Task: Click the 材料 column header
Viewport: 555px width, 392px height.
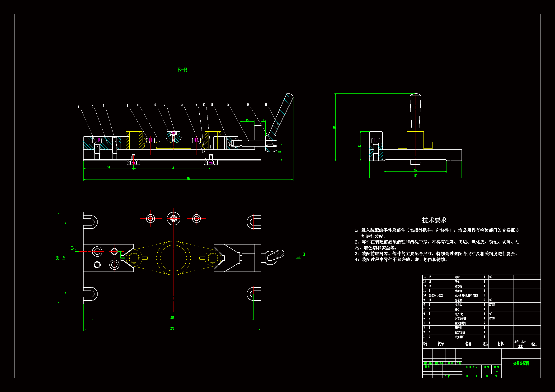Action: click(501, 344)
